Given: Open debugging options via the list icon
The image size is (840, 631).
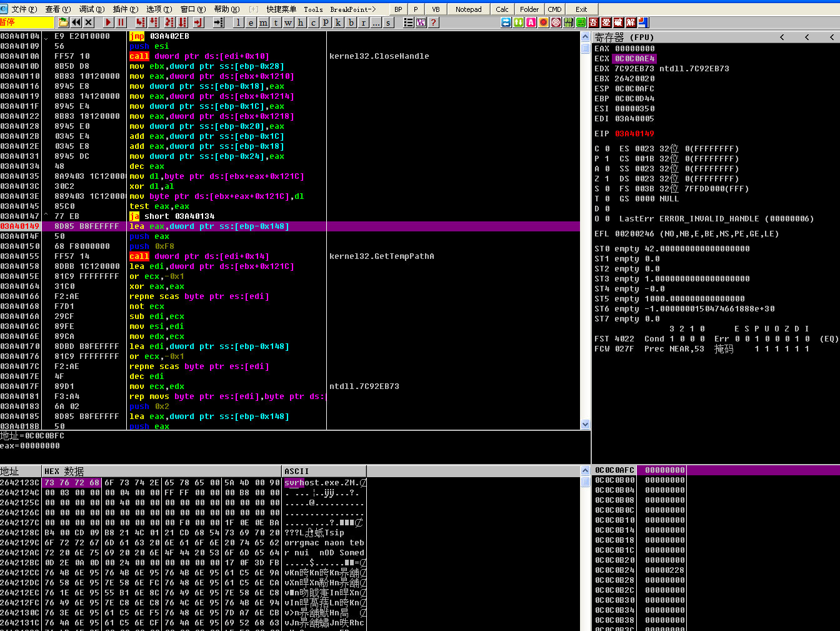Looking at the screenshot, I should point(409,23).
